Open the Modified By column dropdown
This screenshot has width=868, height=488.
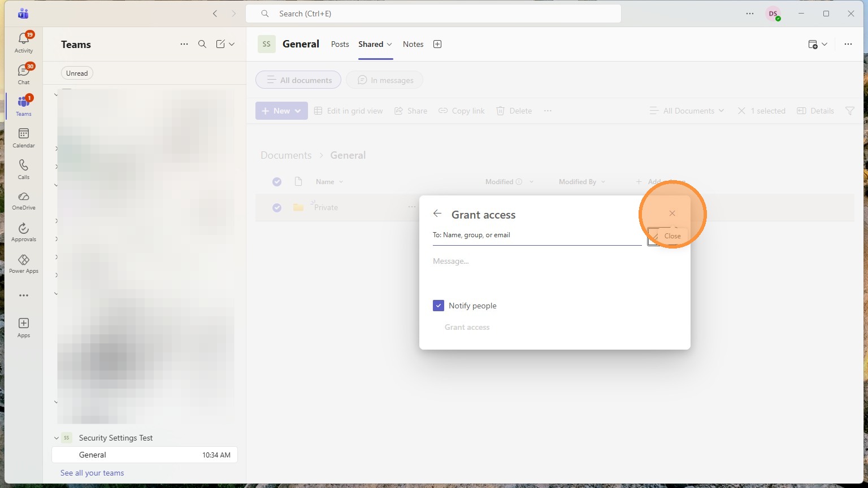pos(603,182)
